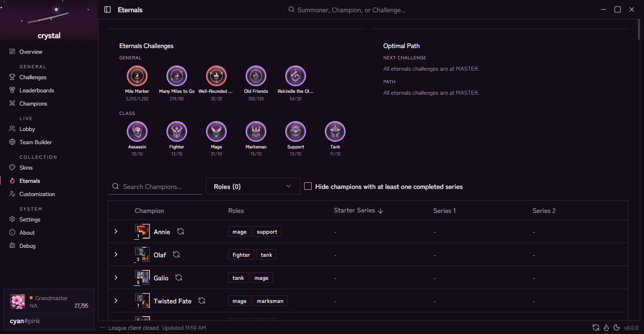Select the Marksman class badge
Image resolution: width=644 pixels, height=334 pixels.
click(256, 131)
